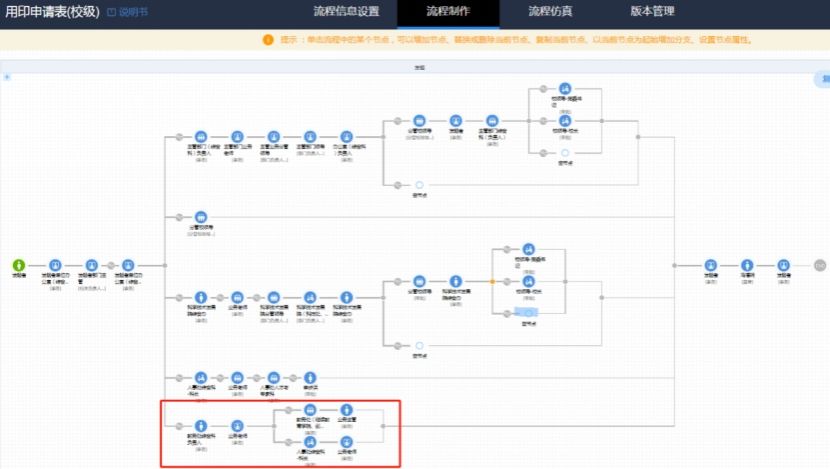Viewport: 830px width, 469px height.
Task: Click the orange junction dot on the connector
Action: click(492, 281)
